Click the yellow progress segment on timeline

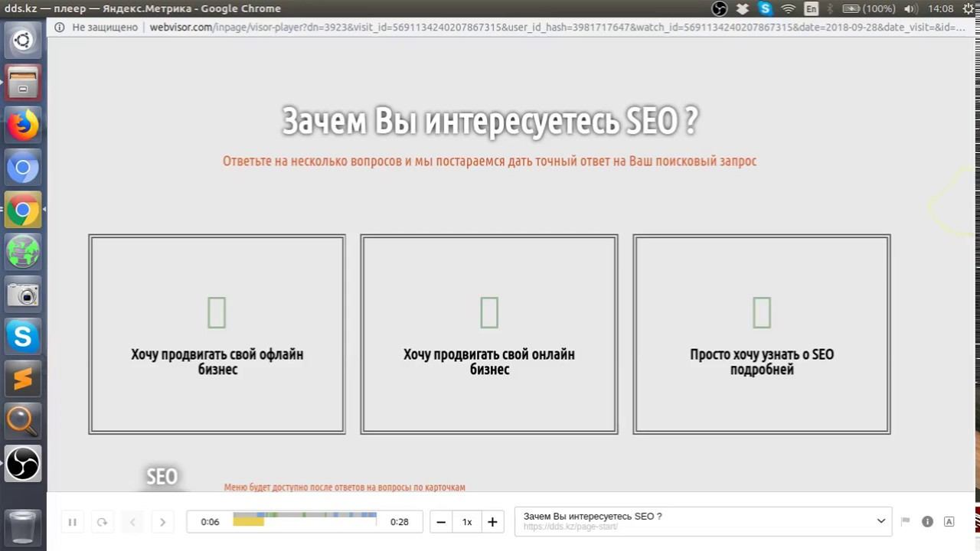tap(248, 522)
